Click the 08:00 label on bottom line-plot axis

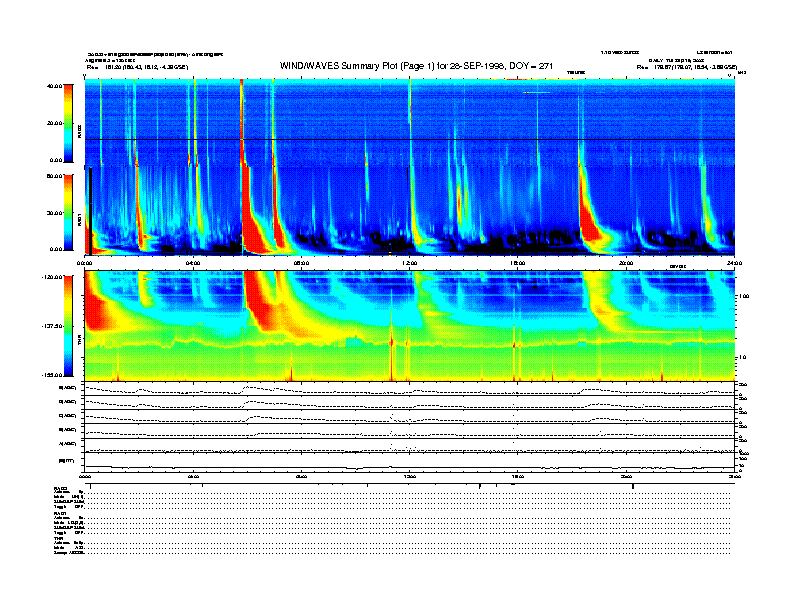pos(301,476)
